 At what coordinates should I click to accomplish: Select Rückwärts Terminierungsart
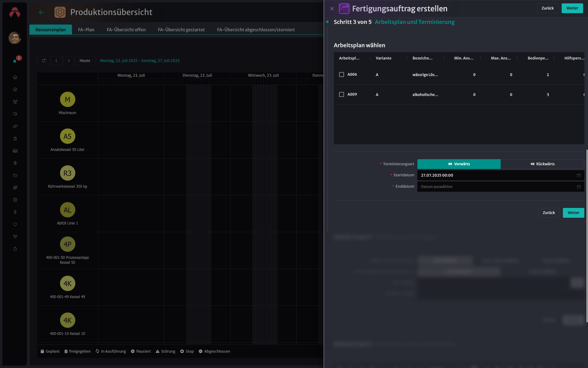tap(542, 164)
